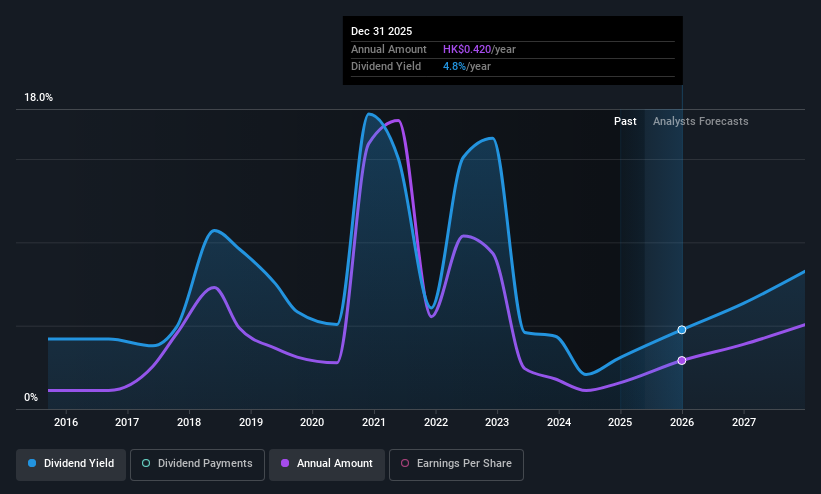
Task: Click the pink Earnings Per Share circle icon
Action: (405, 463)
